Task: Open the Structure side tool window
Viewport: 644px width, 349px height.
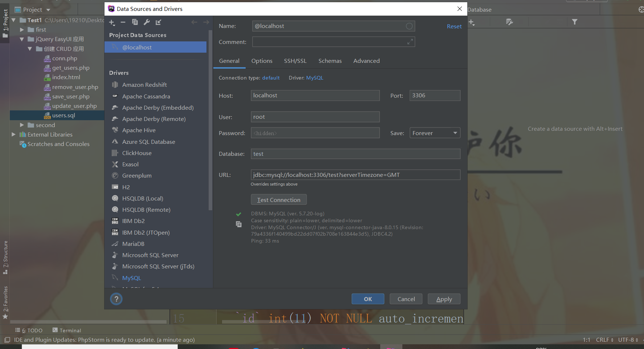Action: (x=5, y=257)
